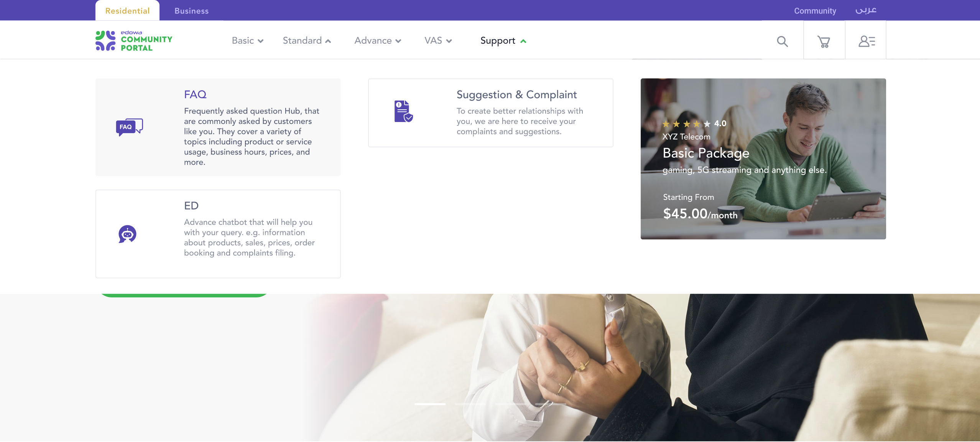Viewport: 980px width, 442px height.
Task: Open the search magnifier icon
Action: pyautogui.click(x=782, y=41)
